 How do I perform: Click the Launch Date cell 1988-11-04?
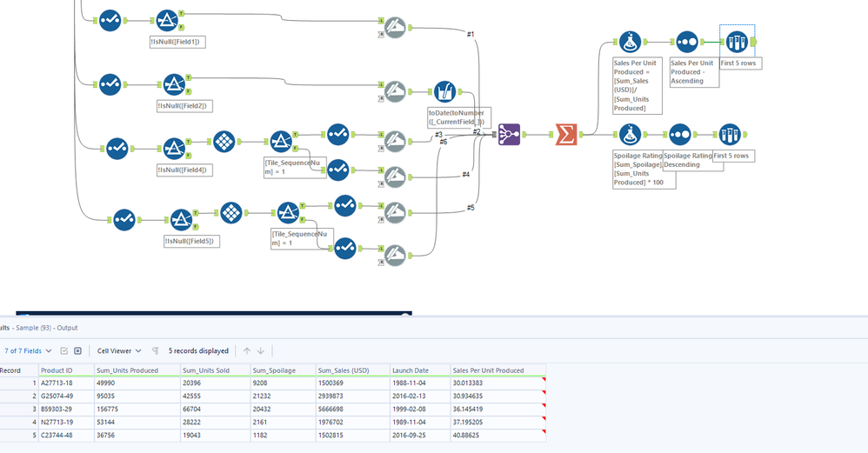click(419, 383)
